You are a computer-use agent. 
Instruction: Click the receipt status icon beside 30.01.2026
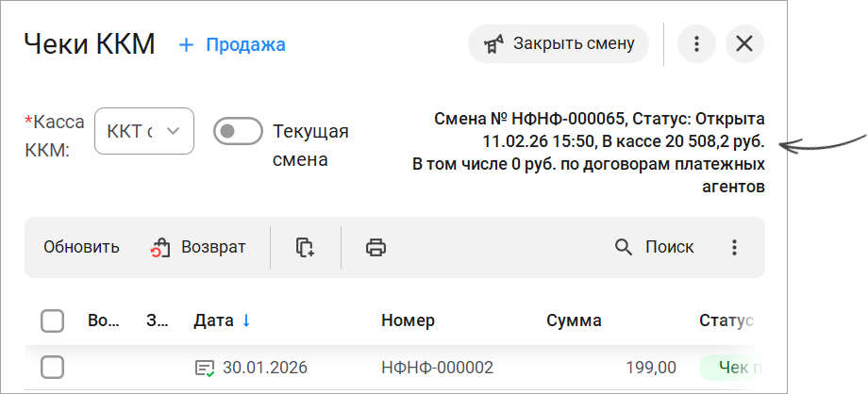pyautogui.click(x=205, y=368)
